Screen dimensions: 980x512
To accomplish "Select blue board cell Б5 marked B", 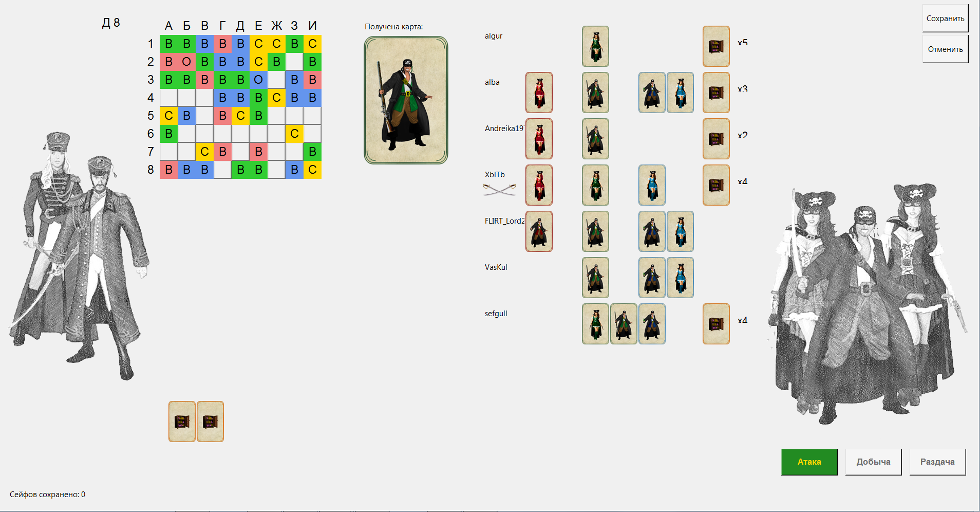I will [x=186, y=116].
